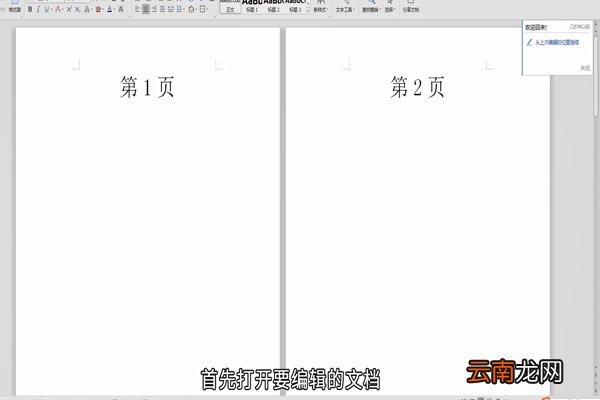Viewport: 600px width, 400px height.
Task: Apply subscript X₂ formatting
Action: 77,9
